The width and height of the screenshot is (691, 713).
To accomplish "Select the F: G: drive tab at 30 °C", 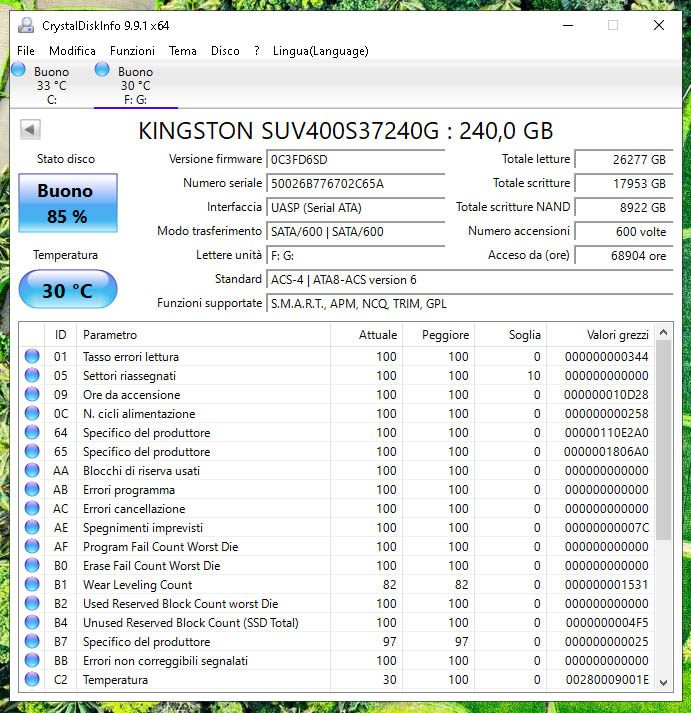I will tap(135, 85).
